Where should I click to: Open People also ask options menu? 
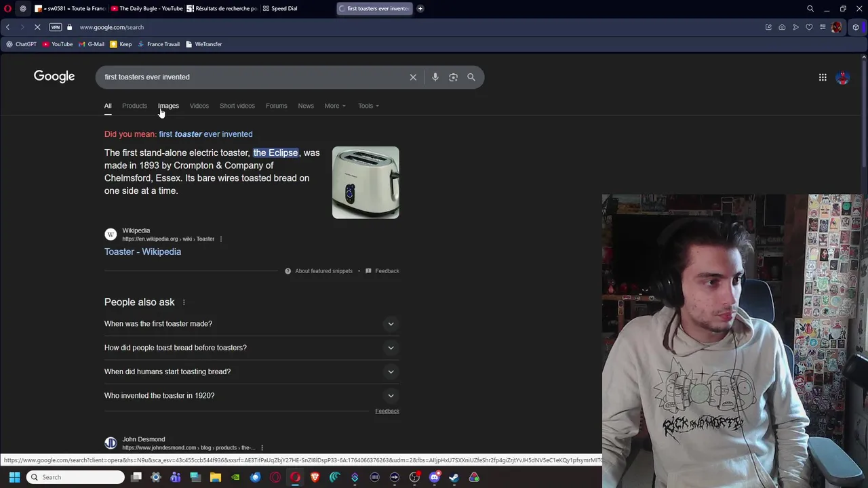pyautogui.click(x=184, y=302)
